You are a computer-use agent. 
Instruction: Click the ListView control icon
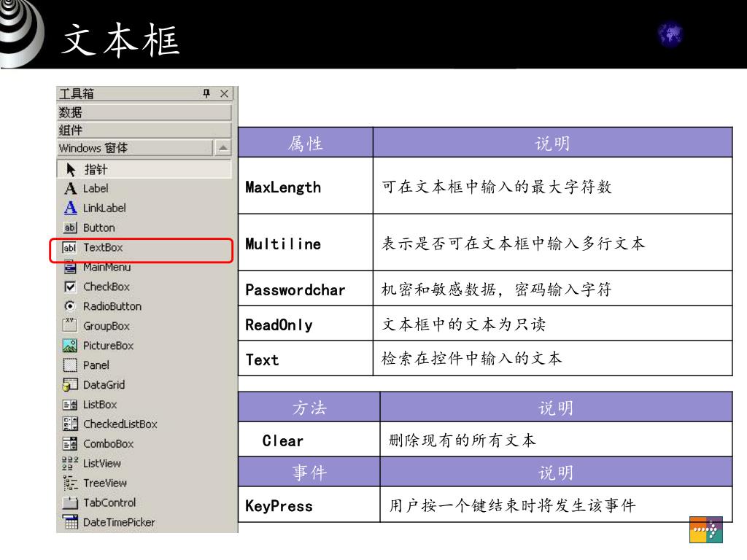pyautogui.click(x=69, y=463)
